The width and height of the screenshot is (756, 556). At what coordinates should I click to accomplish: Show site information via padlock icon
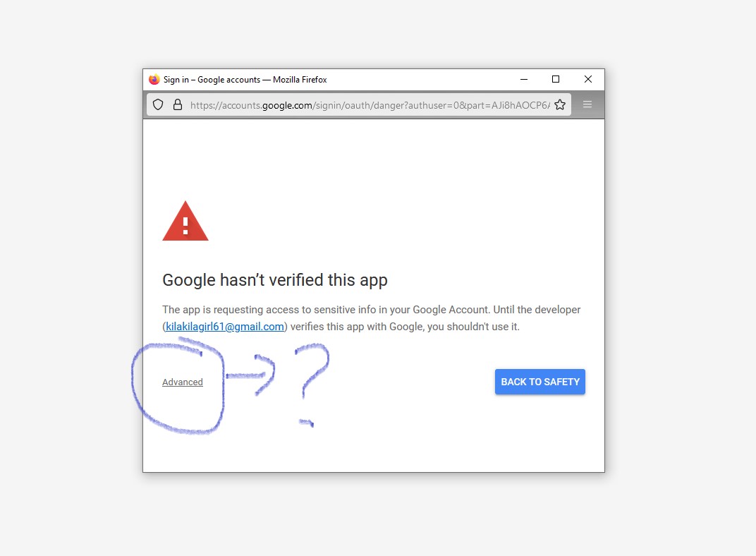[x=177, y=104]
